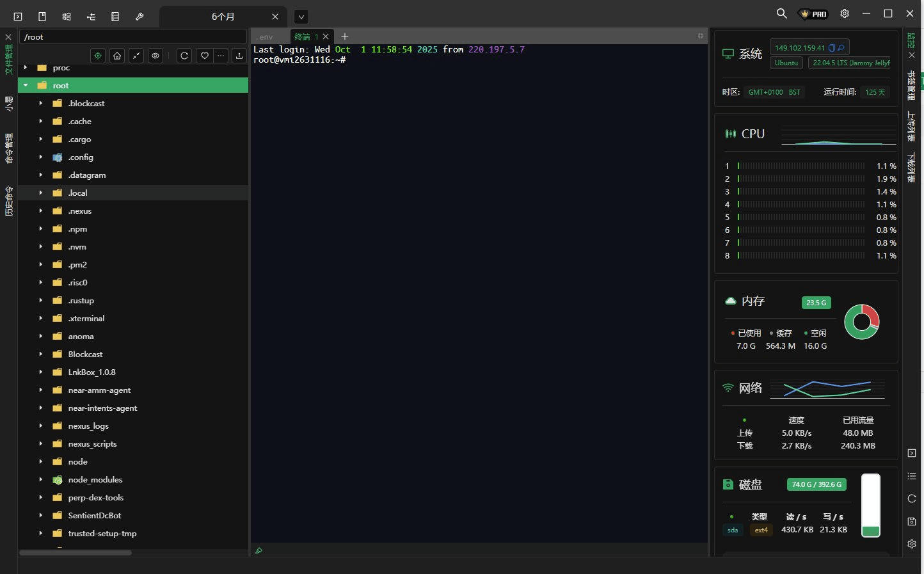Open the settings gear in the title bar
The width and height of the screenshot is (924, 574).
tap(845, 13)
